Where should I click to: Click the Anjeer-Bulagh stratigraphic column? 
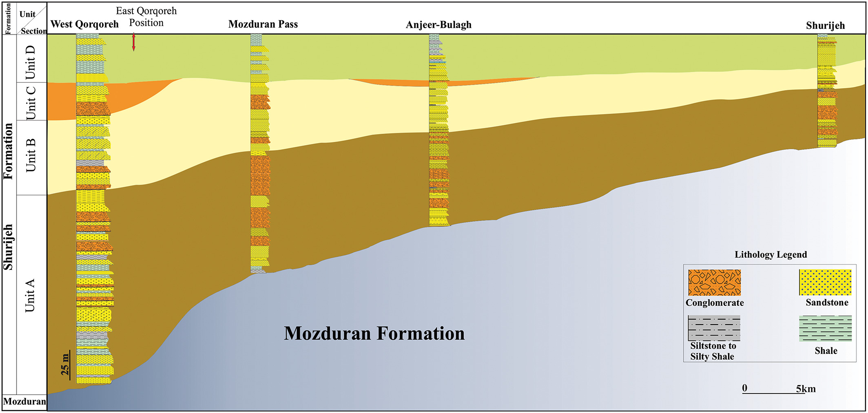point(439,130)
